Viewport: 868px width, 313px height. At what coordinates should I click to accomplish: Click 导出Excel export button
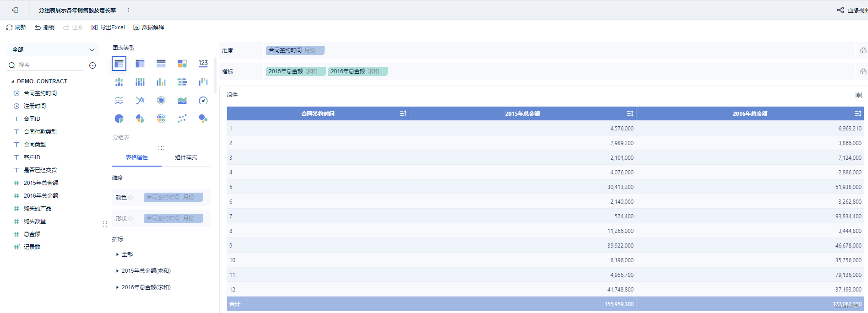(x=108, y=27)
